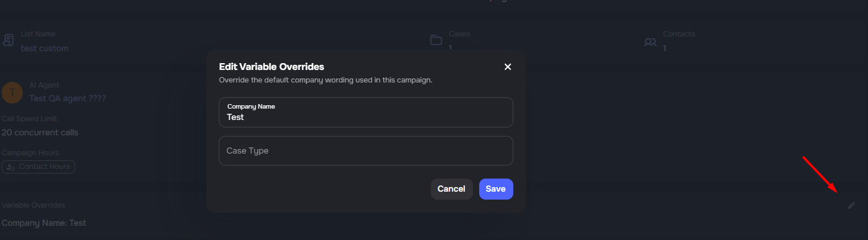Close the Edit Variable Overrides dialog
Viewport: 868px width, 240px height.
[508, 67]
